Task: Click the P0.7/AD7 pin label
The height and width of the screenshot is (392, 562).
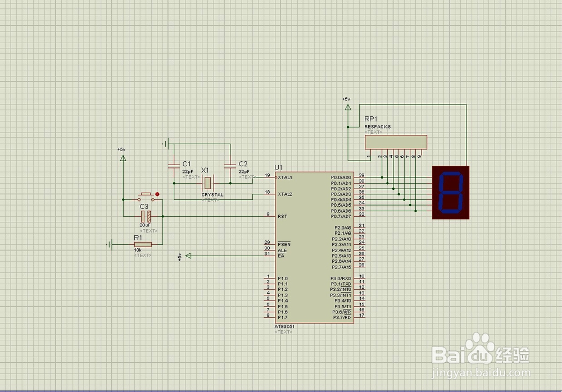Action: click(341, 216)
